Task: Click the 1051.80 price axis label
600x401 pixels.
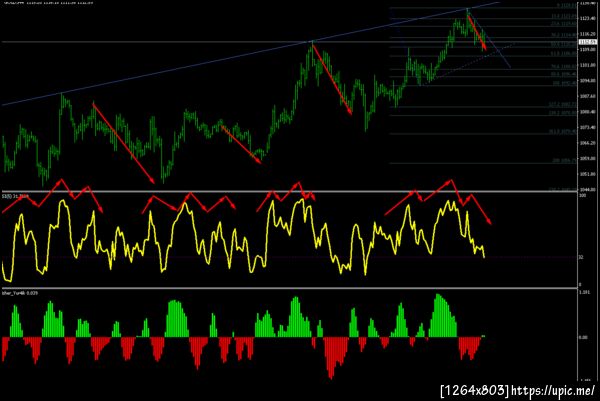Action: (x=588, y=174)
